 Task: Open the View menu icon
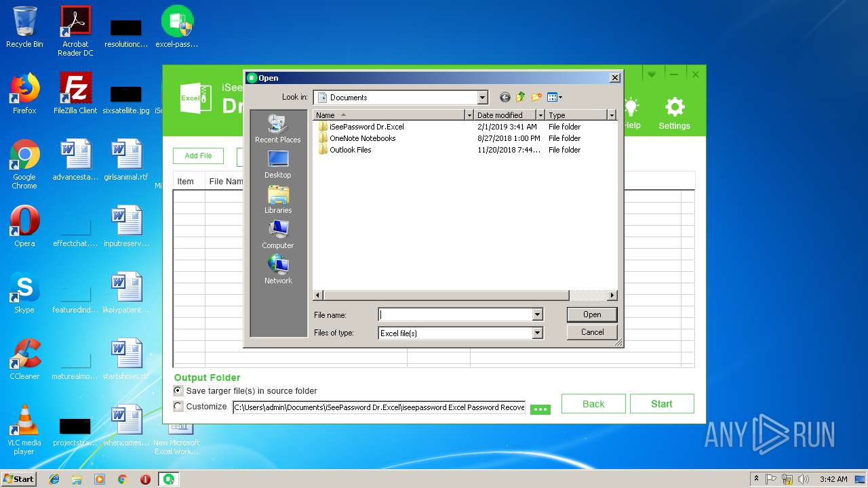[552, 98]
